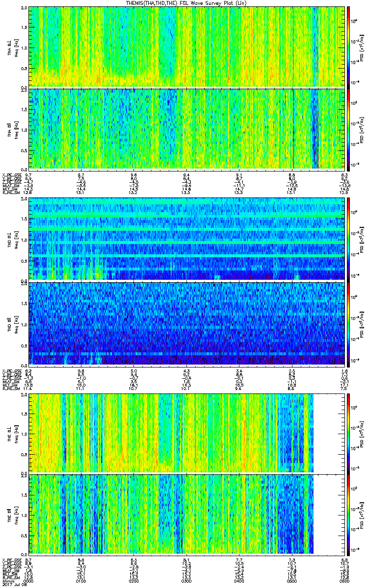368x588 pixels.
Task: Click the '0300' time tick label
Action: point(186,580)
